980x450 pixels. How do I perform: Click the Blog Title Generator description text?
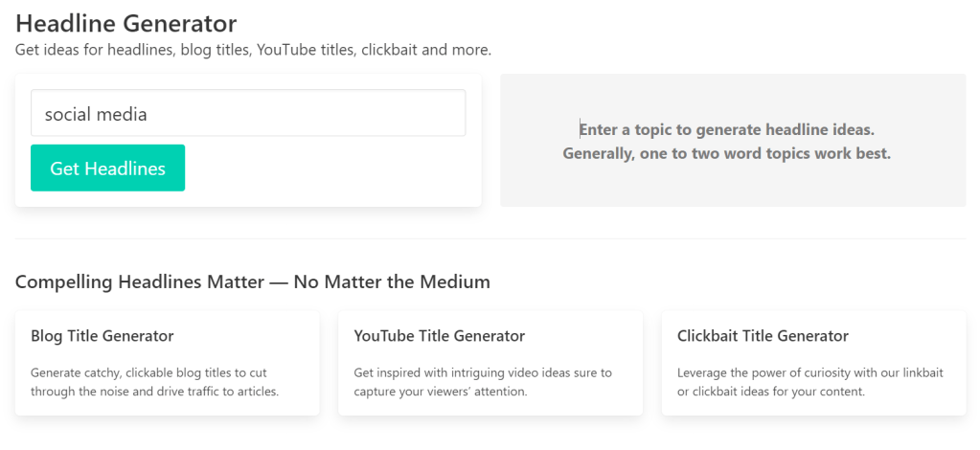point(155,382)
